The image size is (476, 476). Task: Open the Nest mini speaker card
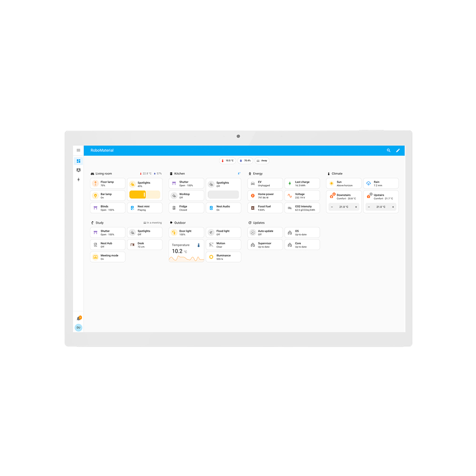pyautogui.click(x=145, y=208)
